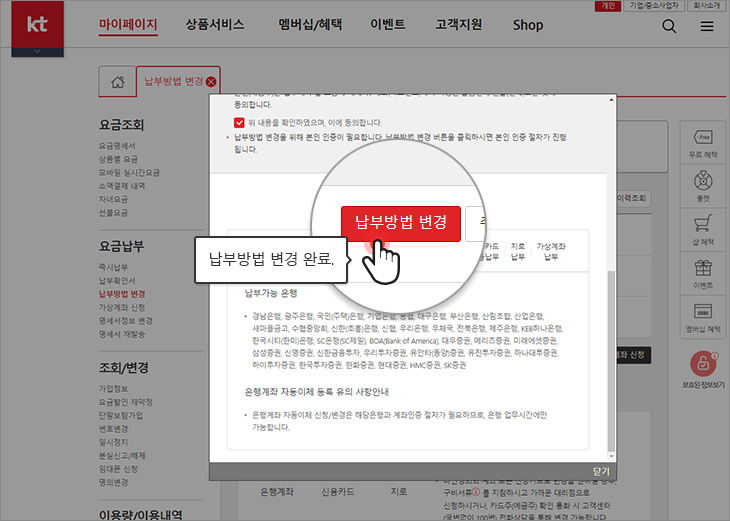Click 요금조회 sidebar heading
Screen dimensions: 730x521
click(x=121, y=125)
